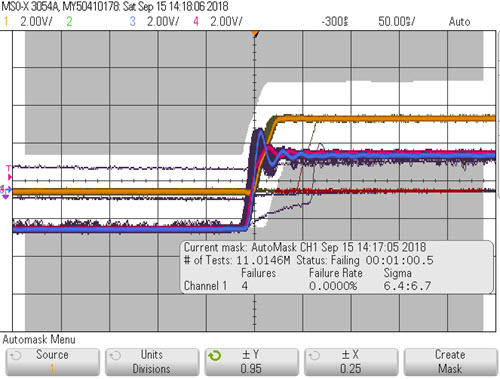The height and width of the screenshot is (379, 500).
Task: Click the orange trigger position marker at top
Action: click(255, 34)
